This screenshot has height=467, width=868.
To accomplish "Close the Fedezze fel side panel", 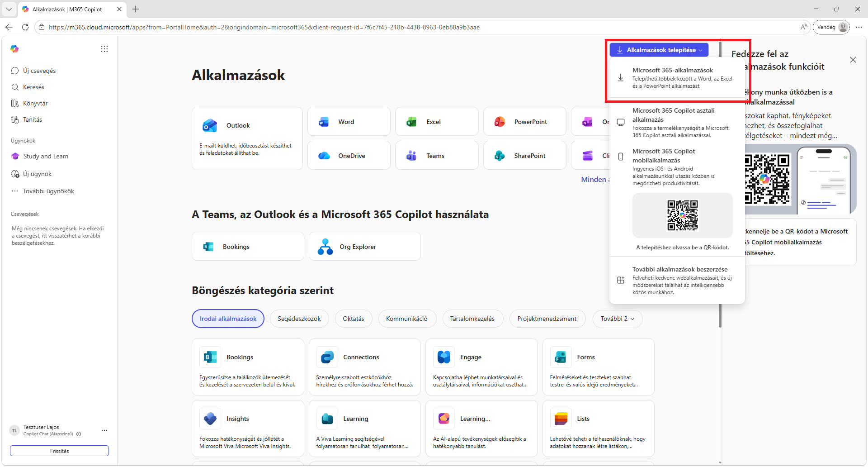I will click(853, 60).
